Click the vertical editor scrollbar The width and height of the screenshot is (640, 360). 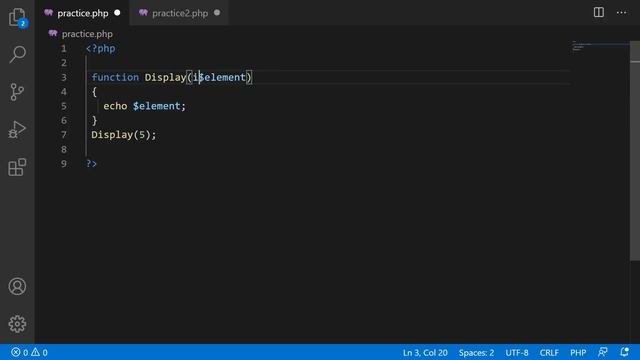click(x=635, y=150)
